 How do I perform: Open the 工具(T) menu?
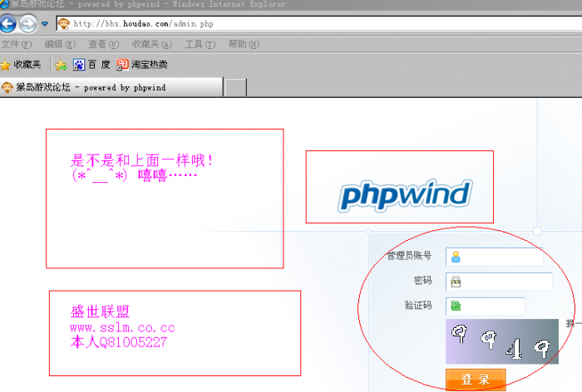point(200,45)
